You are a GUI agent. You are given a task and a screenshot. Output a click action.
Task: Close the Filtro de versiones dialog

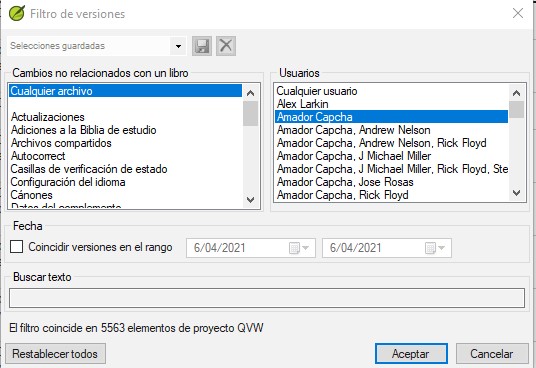518,13
